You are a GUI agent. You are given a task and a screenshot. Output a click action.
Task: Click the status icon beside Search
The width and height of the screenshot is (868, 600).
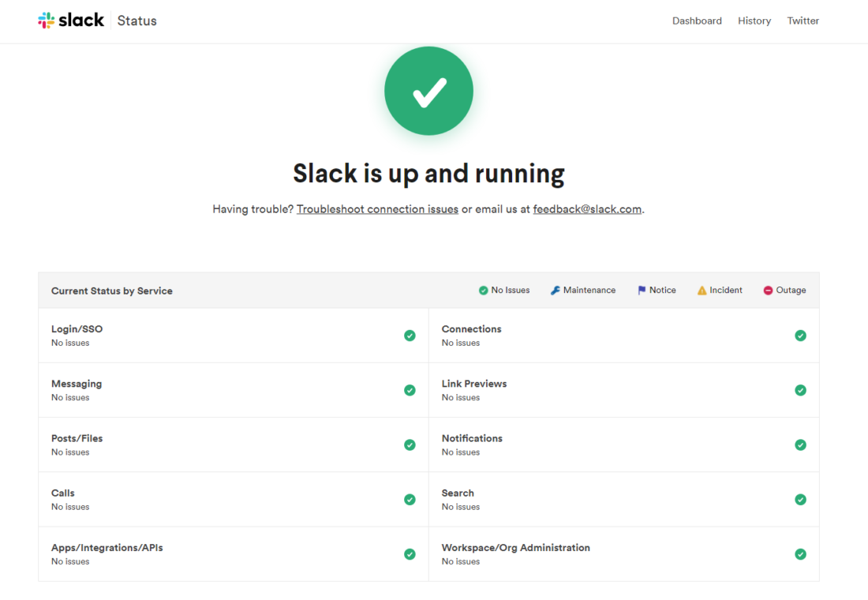click(800, 500)
